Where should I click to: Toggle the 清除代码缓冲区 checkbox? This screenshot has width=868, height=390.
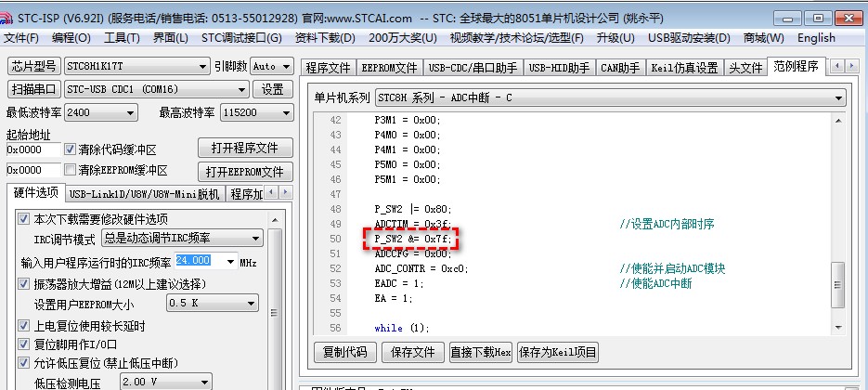coord(70,149)
